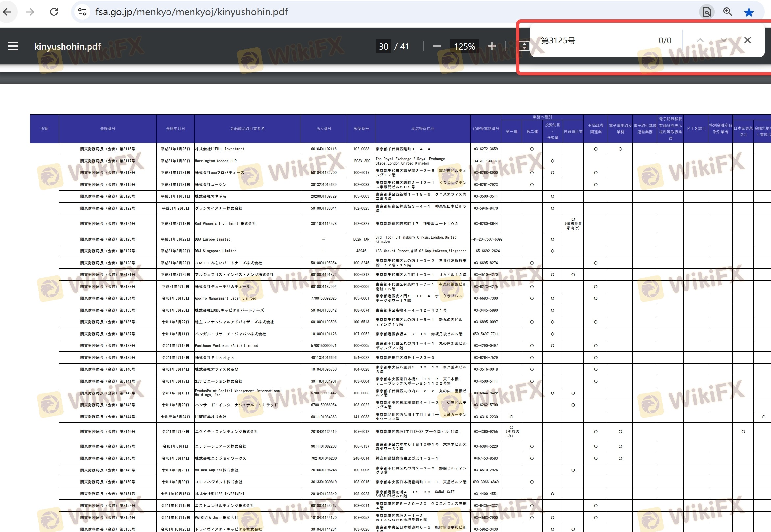Open site information icon in address bar

[82, 12]
